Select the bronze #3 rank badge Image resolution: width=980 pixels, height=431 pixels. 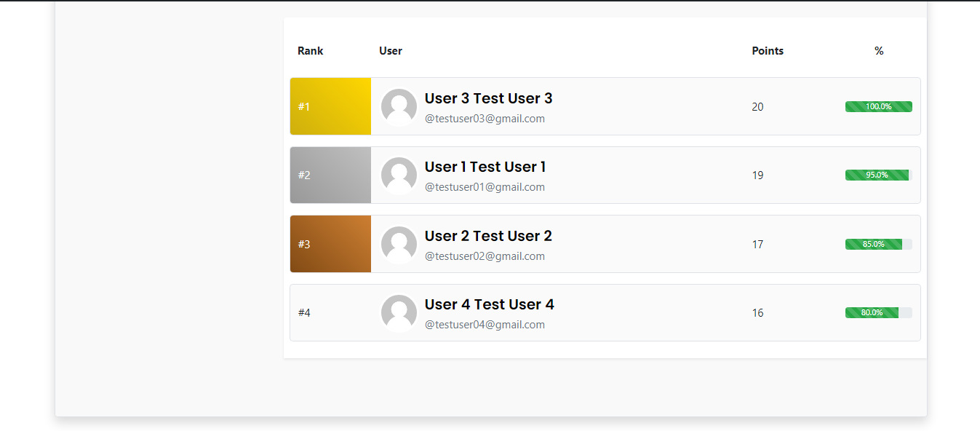tap(330, 244)
